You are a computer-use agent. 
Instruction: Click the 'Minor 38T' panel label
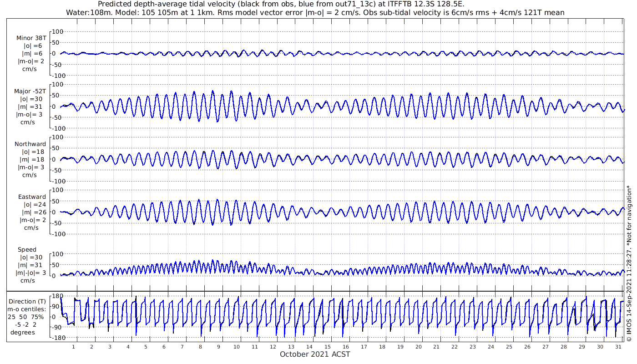pyautogui.click(x=31, y=38)
